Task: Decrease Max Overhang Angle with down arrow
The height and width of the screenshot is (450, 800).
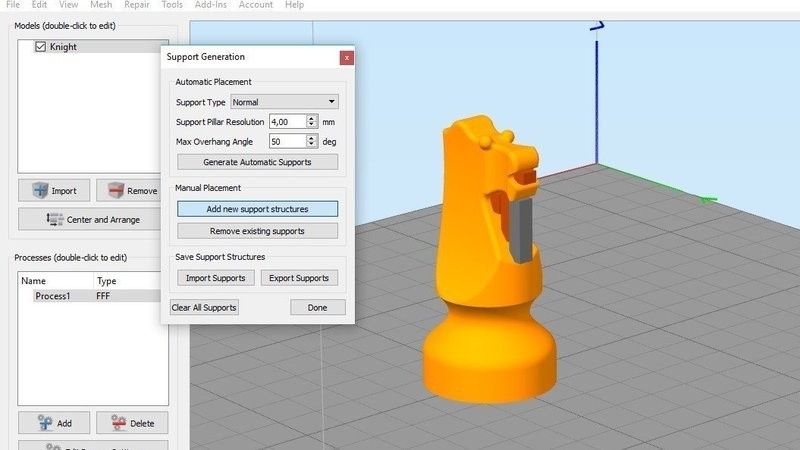Action: pos(312,145)
